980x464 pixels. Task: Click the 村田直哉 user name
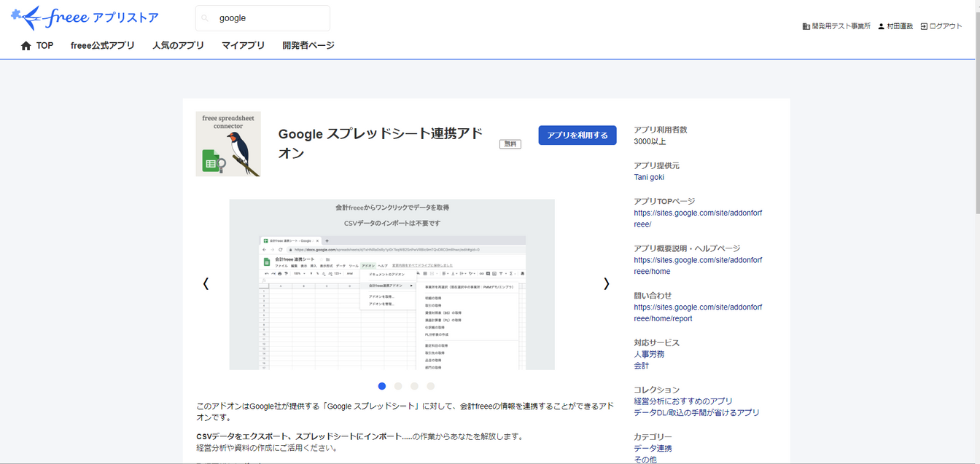pyautogui.click(x=900, y=26)
